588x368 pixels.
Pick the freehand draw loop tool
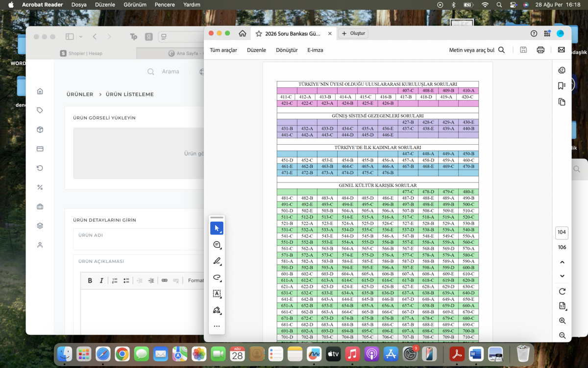point(217,277)
